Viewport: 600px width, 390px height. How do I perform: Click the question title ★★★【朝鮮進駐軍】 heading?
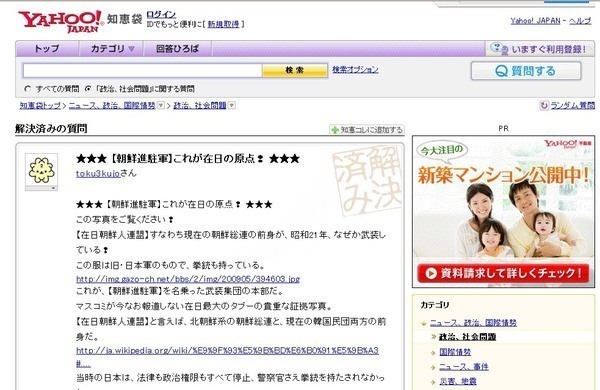pyautogui.click(x=188, y=158)
